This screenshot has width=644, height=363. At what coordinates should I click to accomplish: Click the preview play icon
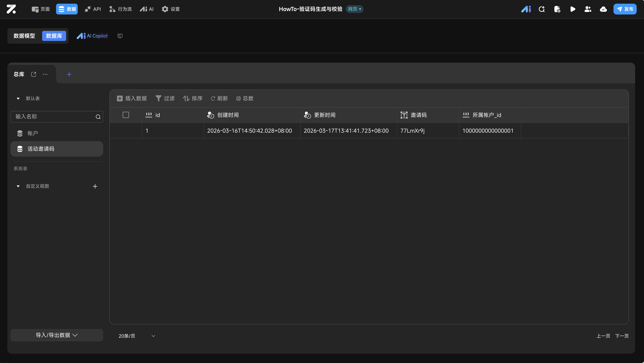(572, 9)
